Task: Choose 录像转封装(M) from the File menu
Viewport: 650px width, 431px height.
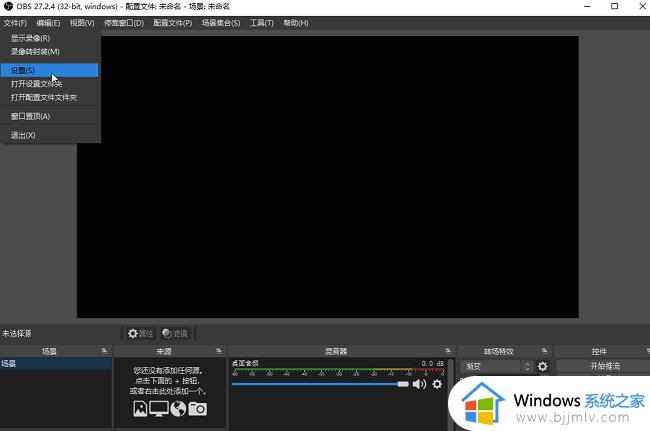Action: pyautogui.click(x=49, y=52)
